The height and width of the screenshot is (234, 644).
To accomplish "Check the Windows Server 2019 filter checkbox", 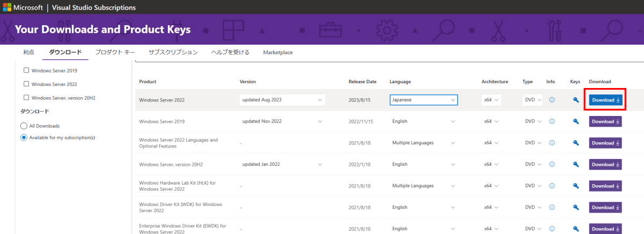I will coord(27,70).
